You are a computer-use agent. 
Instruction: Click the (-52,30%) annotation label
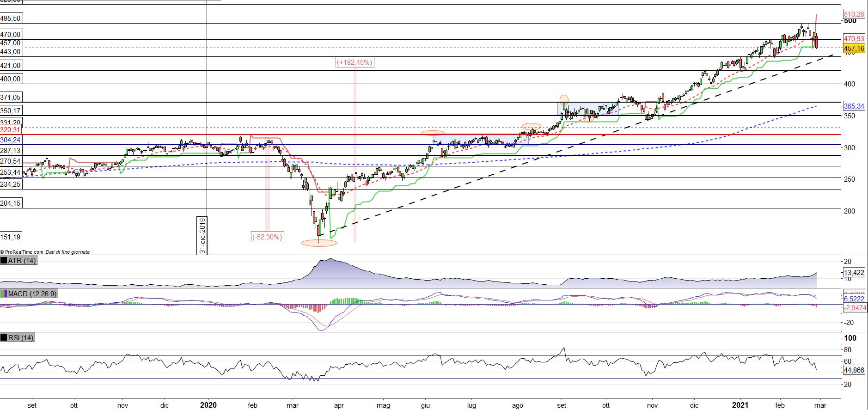pos(267,237)
